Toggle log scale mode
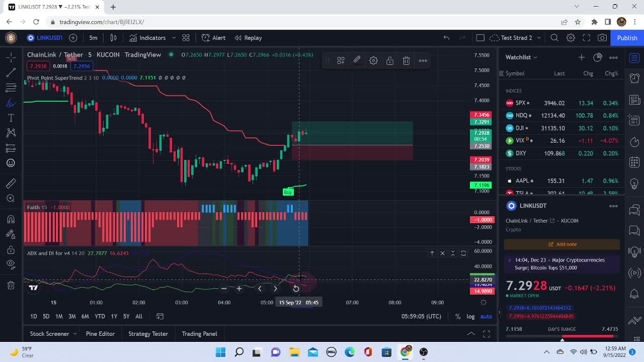Image resolution: width=644 pixels, height=362 pixels. pyautogui.click(x=470, y=316)
